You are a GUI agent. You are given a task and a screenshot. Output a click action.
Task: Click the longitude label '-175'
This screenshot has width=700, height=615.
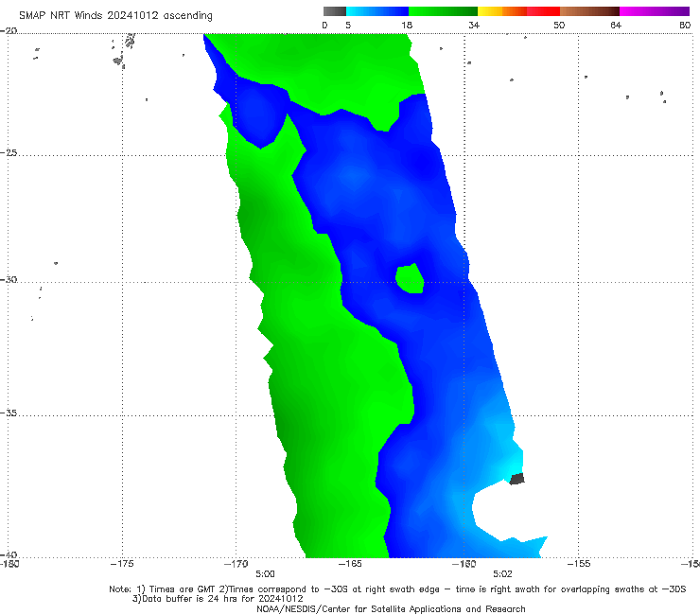point(122,564)
